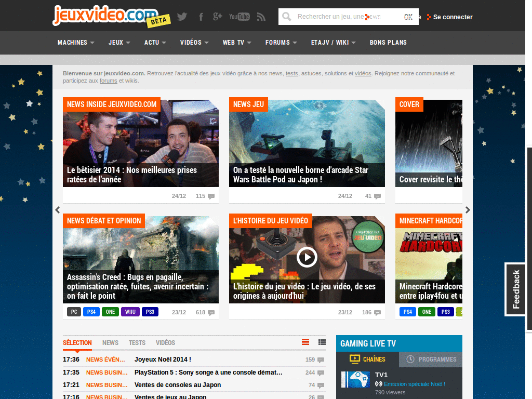Open the RSS feed icon
The width and height of the screenshot is (532, 399).
(x=261, y=17)
